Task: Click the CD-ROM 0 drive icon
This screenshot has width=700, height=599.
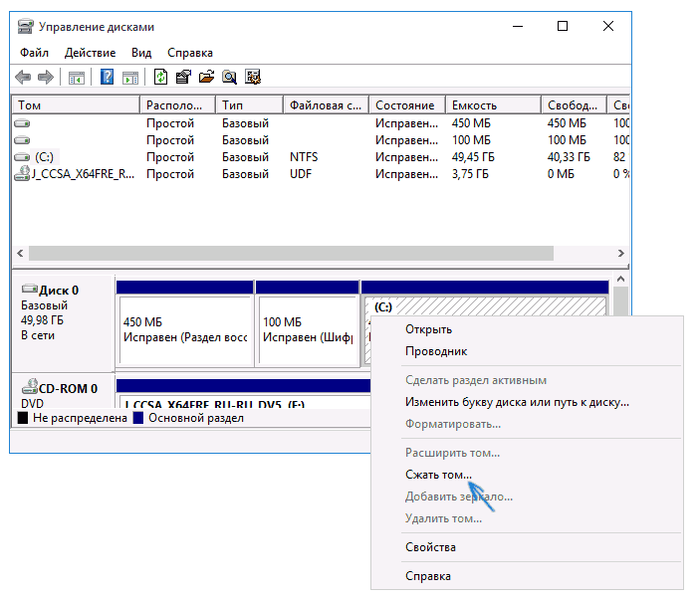Action: (x=30, y=387)
